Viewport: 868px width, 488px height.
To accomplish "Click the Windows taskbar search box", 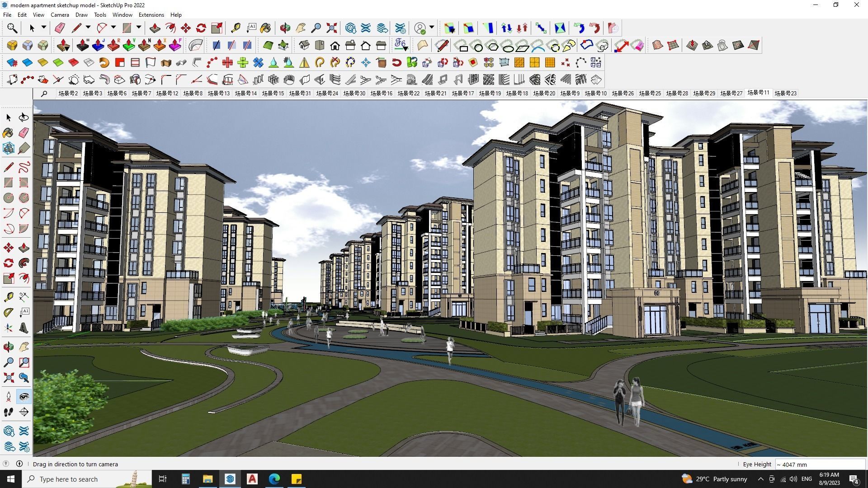I will click(87, 479).
